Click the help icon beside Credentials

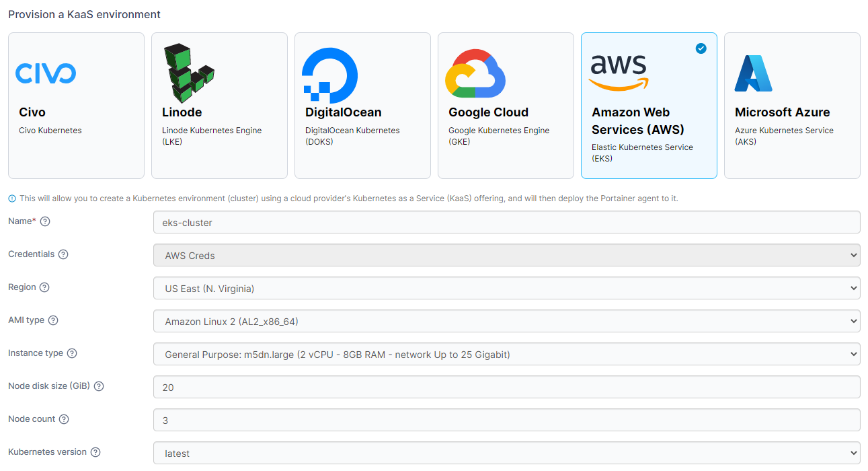63,254
